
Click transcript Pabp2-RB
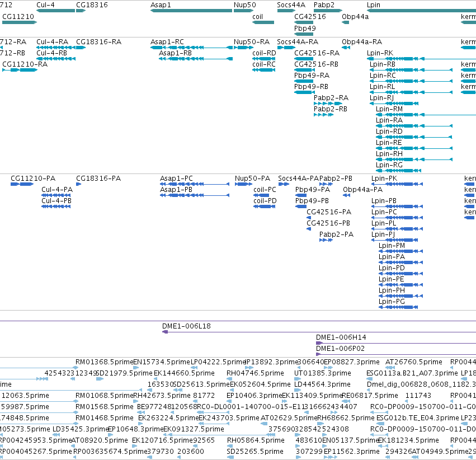click(324, 115)
